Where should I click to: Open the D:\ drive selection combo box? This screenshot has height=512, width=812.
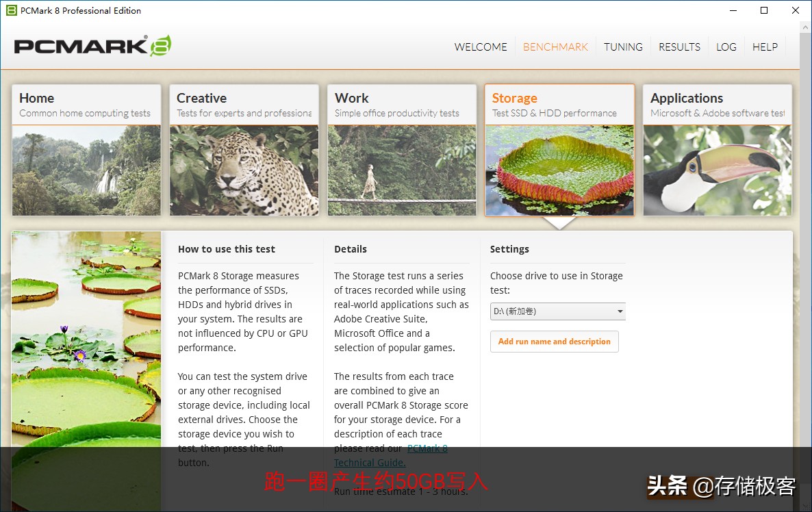(x=558, y=311)
